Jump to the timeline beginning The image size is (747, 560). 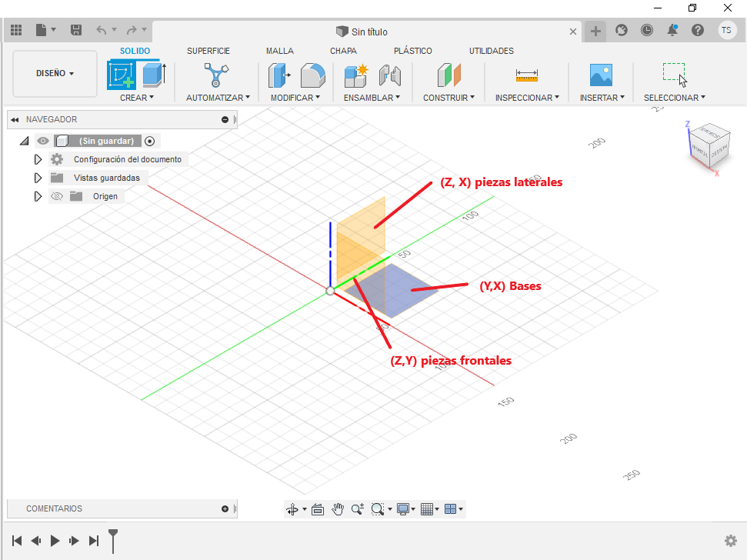point(17,541)
